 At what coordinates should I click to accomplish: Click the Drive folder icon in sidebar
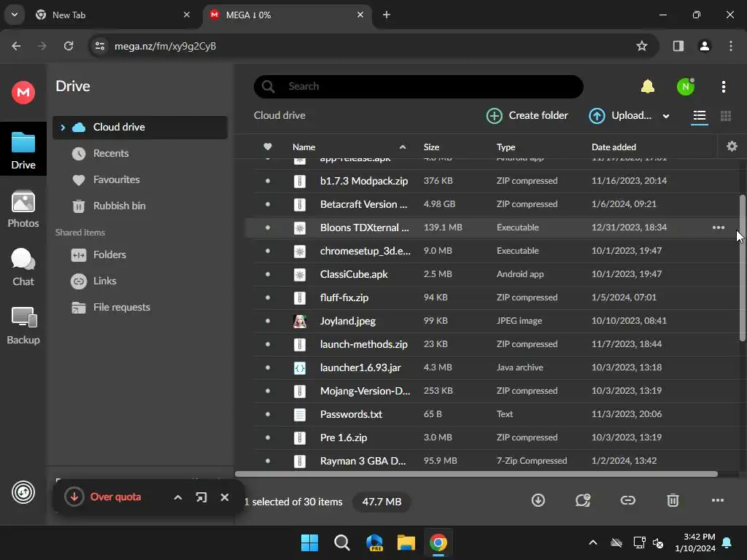[x=23, y=142]
